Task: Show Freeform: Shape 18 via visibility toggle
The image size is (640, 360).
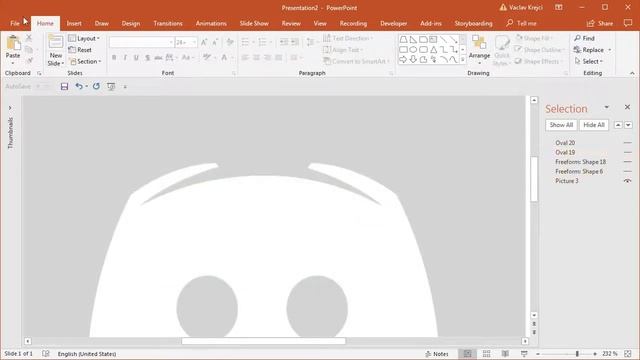Action: click(x=627, y=162)
